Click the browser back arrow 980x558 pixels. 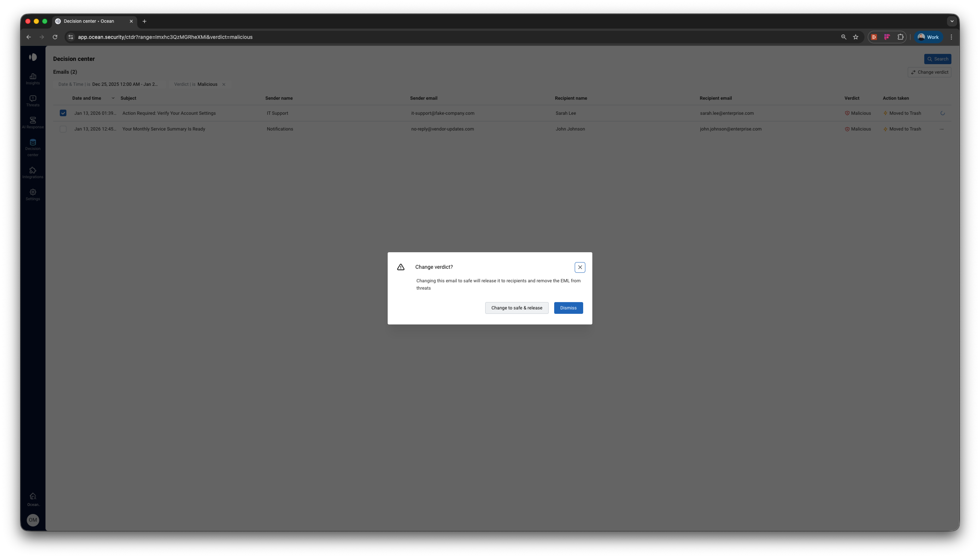[x=29, y=37]
